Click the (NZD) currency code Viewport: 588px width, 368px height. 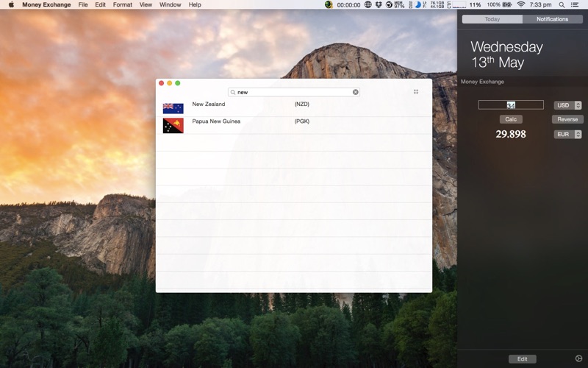tap(302, 104)
